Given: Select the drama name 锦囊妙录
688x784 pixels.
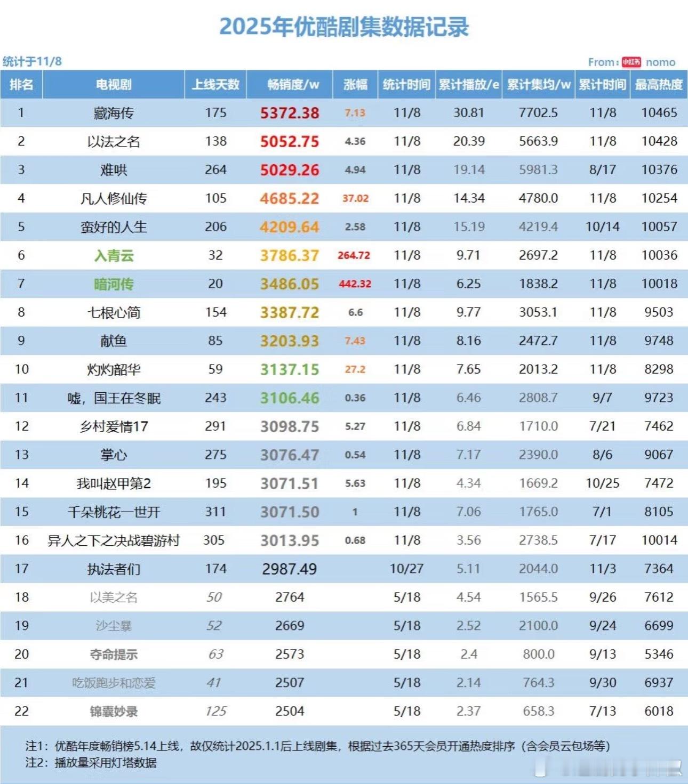Looking at the screenshot, I should point(114,712).
